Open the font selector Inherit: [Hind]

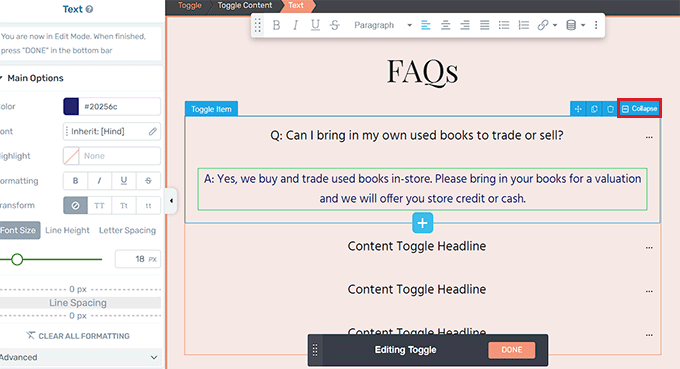[x=112, y=131]
